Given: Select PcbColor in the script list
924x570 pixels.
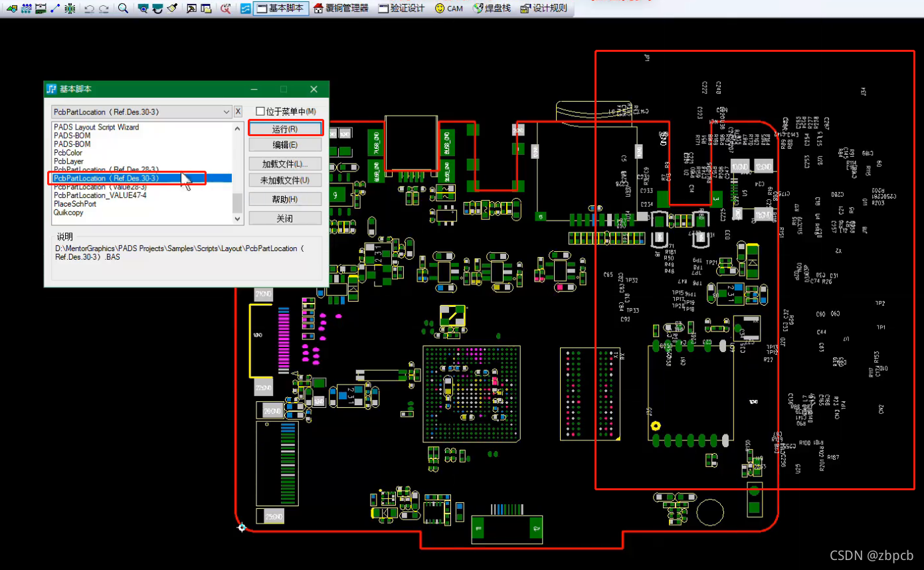Looking at the screenshot, I should click(68, 153).
